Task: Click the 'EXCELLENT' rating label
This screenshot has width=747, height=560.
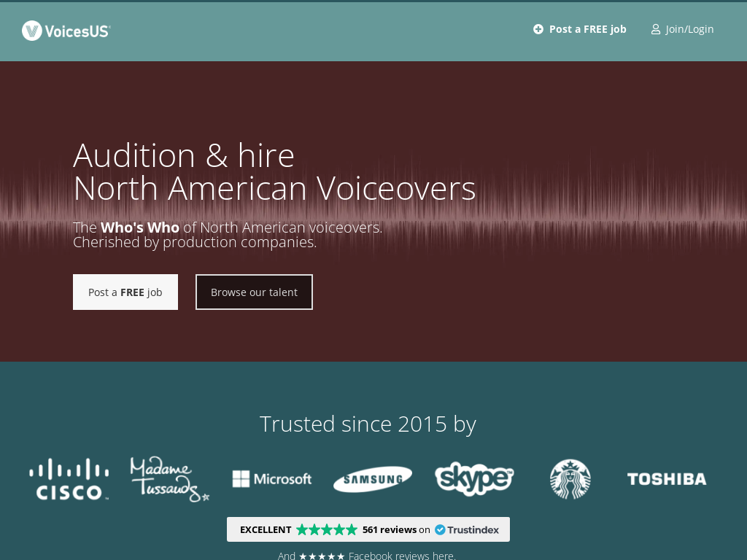Action: click(x=266, y=529)
